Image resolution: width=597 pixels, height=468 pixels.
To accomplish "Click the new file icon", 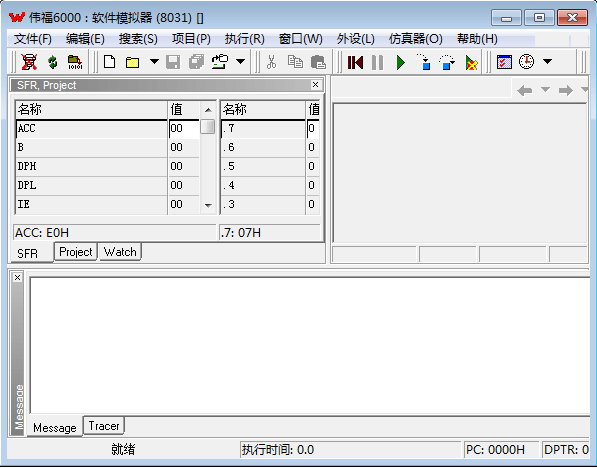I will click(x=110, y=62).
